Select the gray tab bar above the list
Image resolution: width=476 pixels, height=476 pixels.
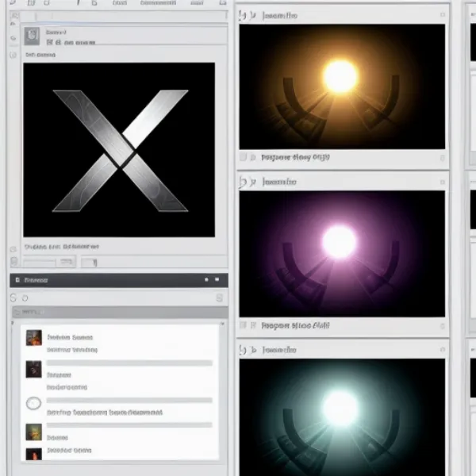[x=119, y=312]
